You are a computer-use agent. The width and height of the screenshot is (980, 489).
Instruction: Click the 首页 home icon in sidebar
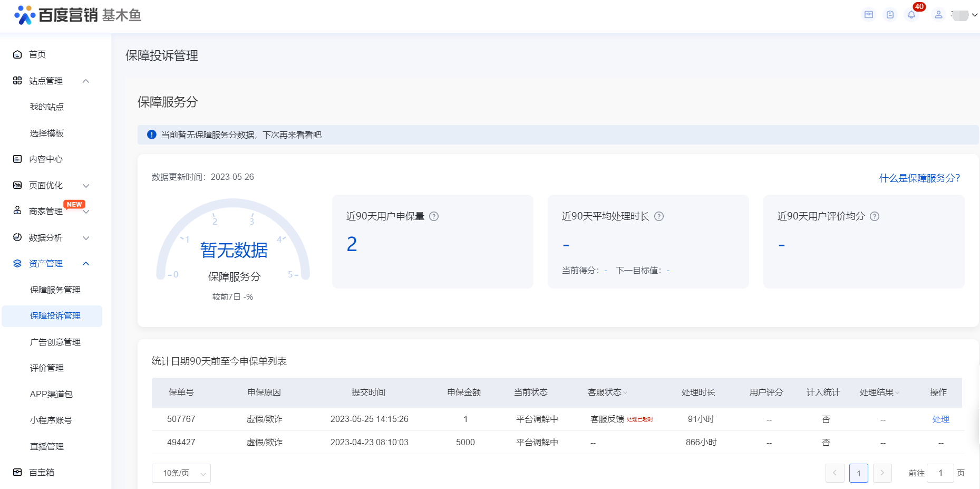17,54
